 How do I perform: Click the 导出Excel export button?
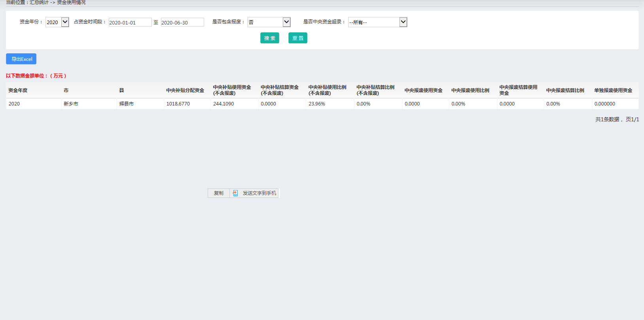(21, 59)
